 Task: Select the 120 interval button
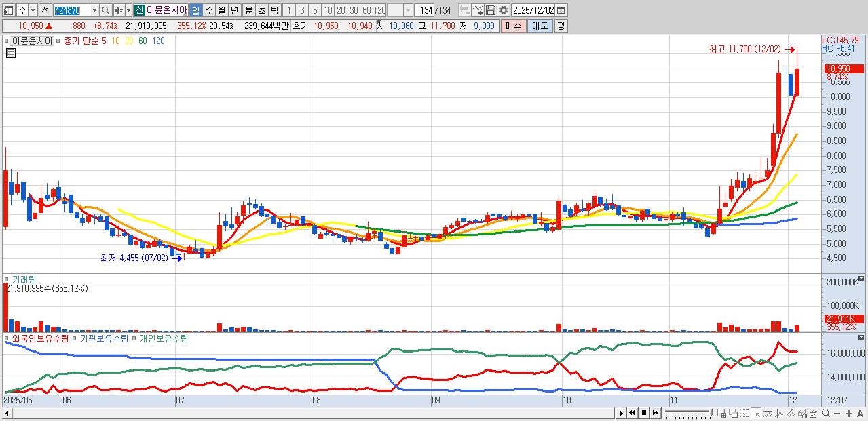click(379, 10)
